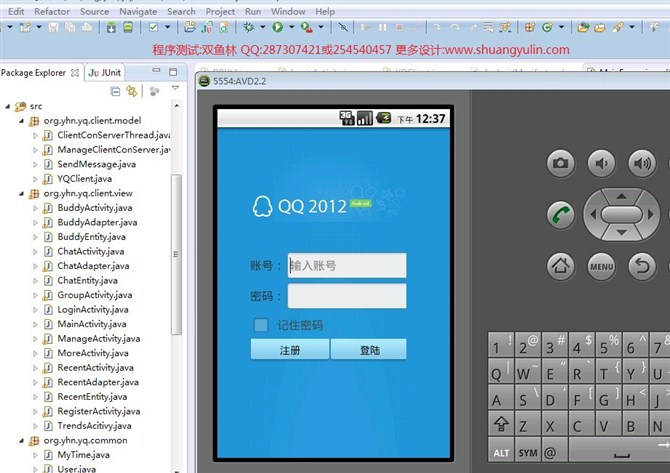Click the Open Type toolbar icon

[x=583, y=27]
